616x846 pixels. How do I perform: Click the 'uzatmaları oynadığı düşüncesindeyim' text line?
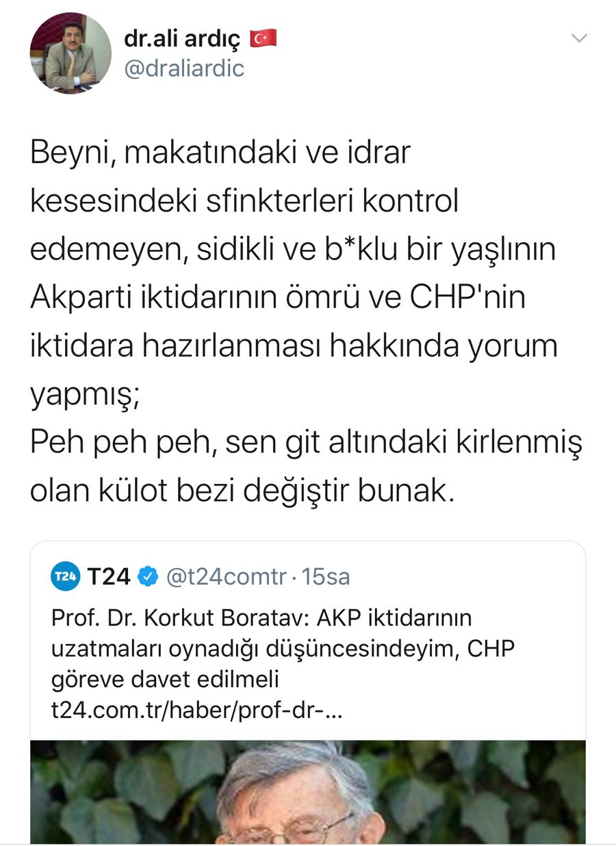coord(282,649)
